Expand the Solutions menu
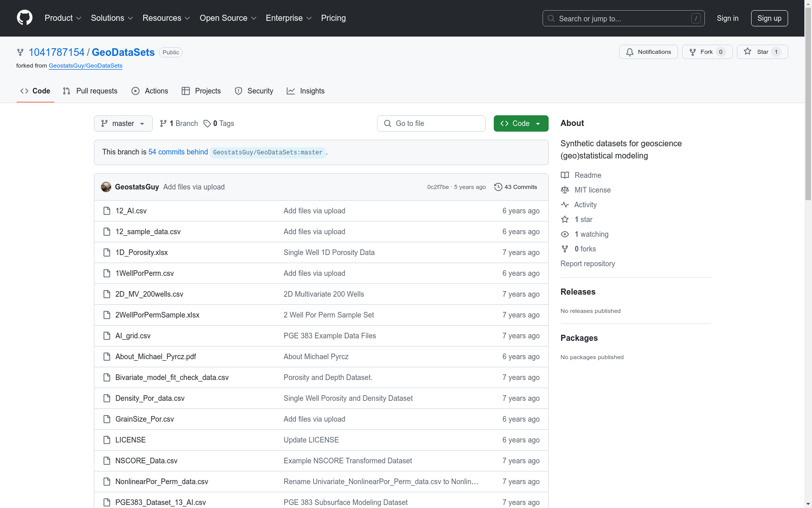812x508 pixels. click(112, 18)
